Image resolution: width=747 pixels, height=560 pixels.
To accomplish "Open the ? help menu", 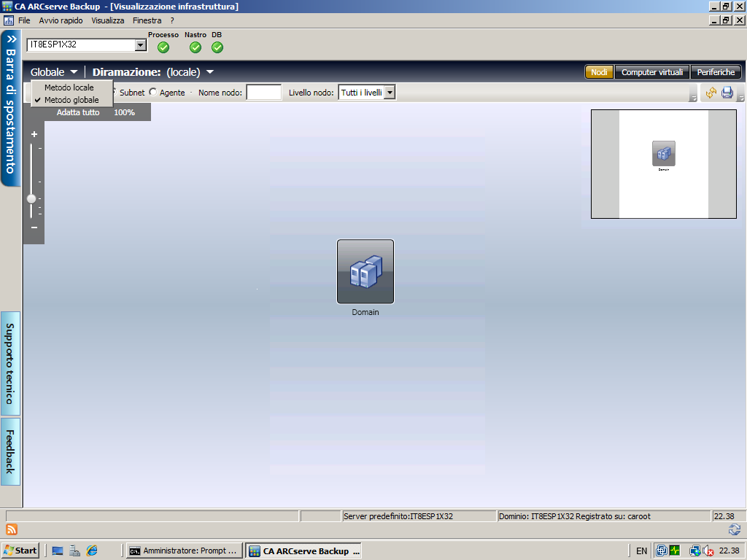I will 172,20.
